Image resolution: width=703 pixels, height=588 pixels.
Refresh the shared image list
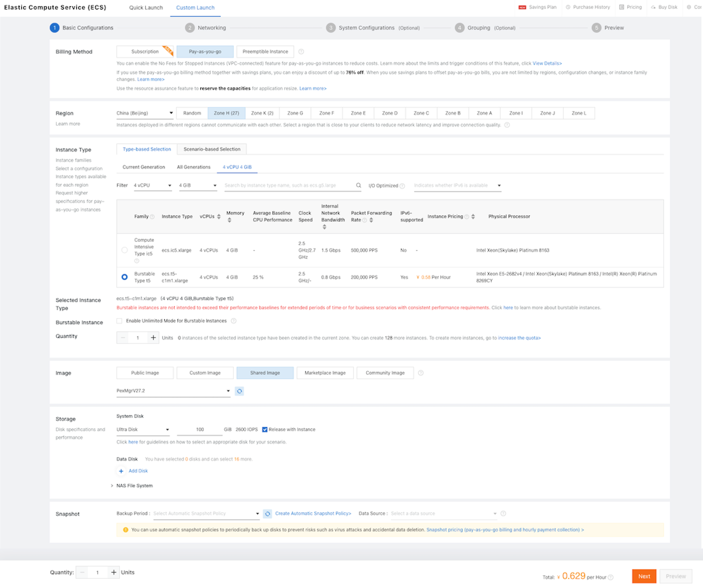tap(239, 391)
